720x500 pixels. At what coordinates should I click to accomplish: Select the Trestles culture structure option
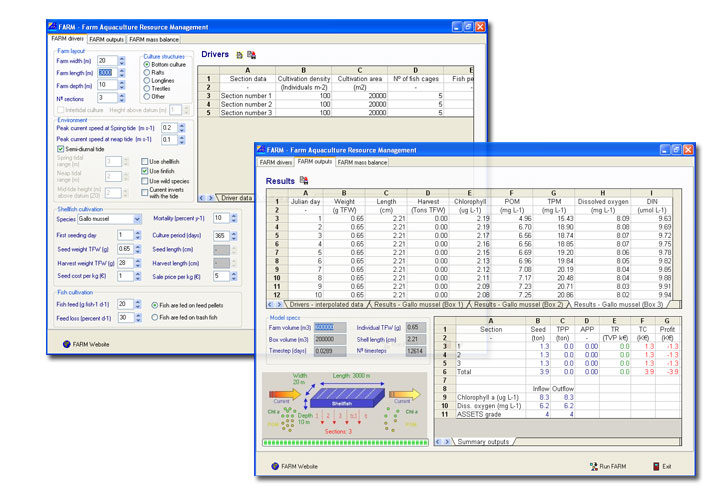pos(147,88)
